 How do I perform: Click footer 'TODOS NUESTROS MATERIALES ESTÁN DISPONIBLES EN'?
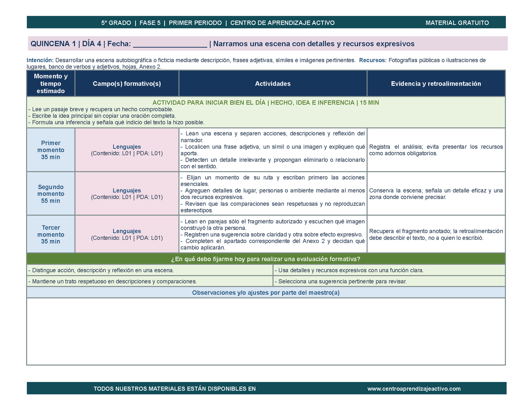pos(175,389)
